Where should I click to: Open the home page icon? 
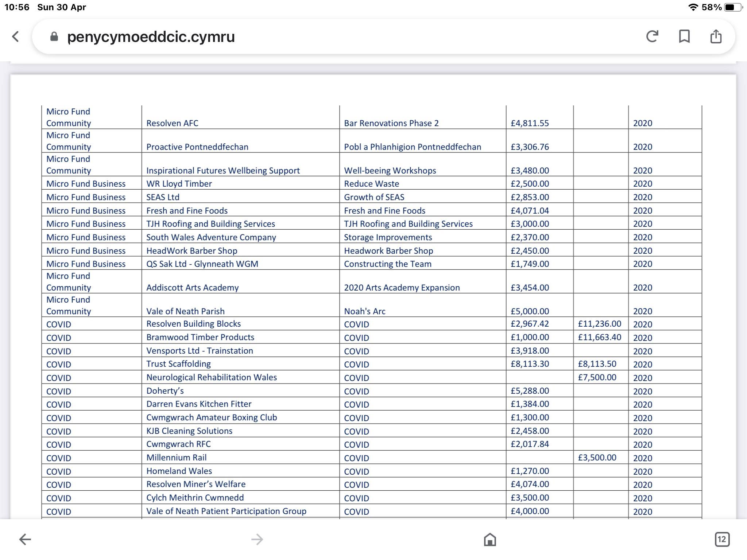(490, 539)
